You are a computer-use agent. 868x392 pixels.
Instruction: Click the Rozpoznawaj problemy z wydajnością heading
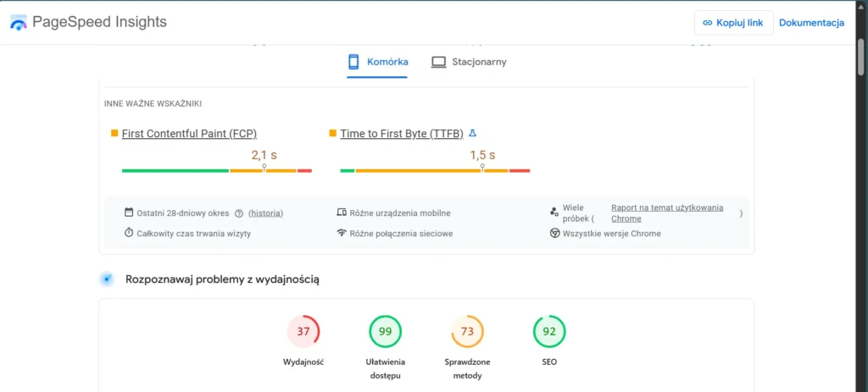(223, 279)
